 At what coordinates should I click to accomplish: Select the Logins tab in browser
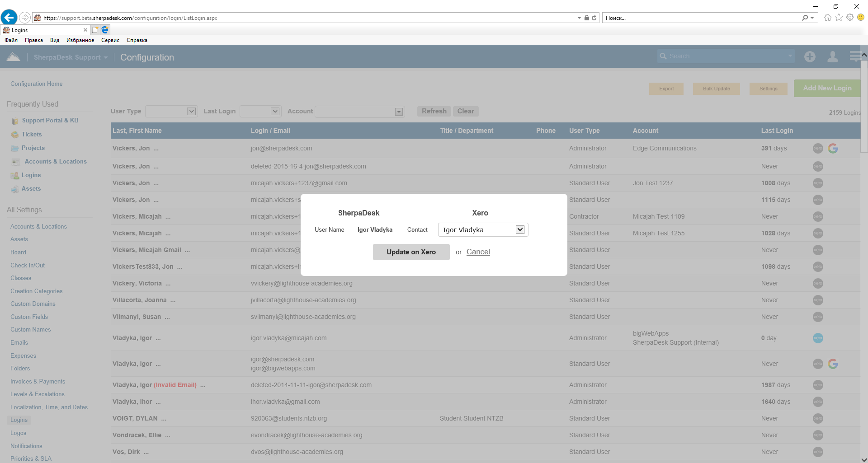[x=43, y=30]
